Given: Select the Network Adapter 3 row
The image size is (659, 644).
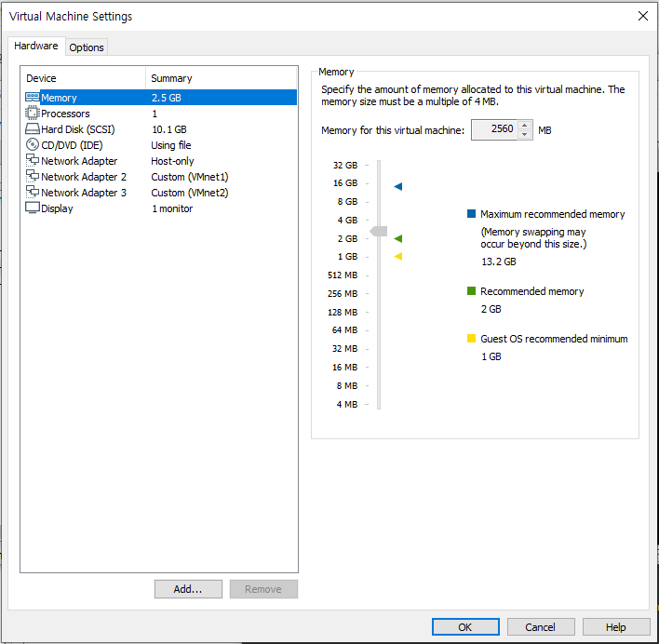Looking at the screenshot, I should point(160,193).
